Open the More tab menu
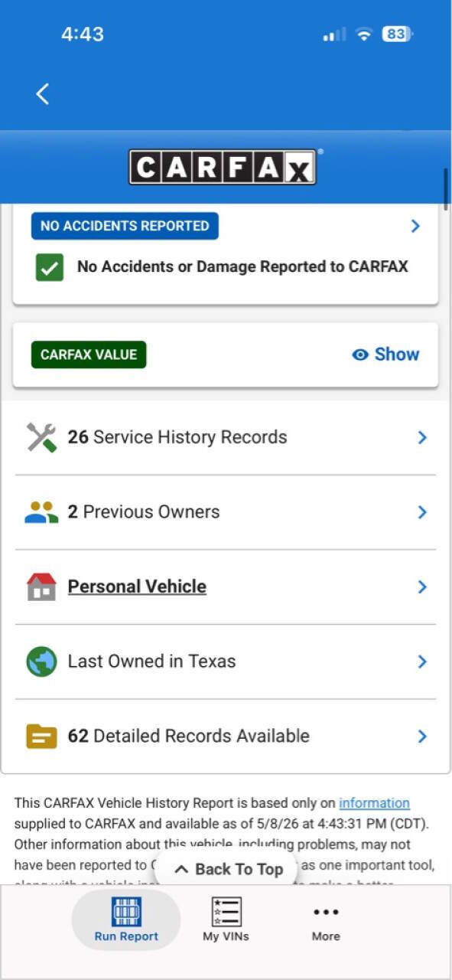 (326, 920)
